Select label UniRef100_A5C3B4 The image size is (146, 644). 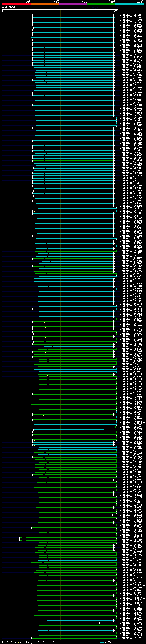pyautogui.click(x=131, y=236)
